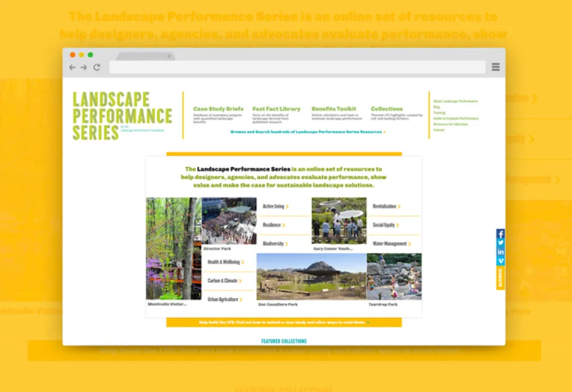
Task: Open the LinkedIn icon in the sidebar
Action: coord(500,252)
